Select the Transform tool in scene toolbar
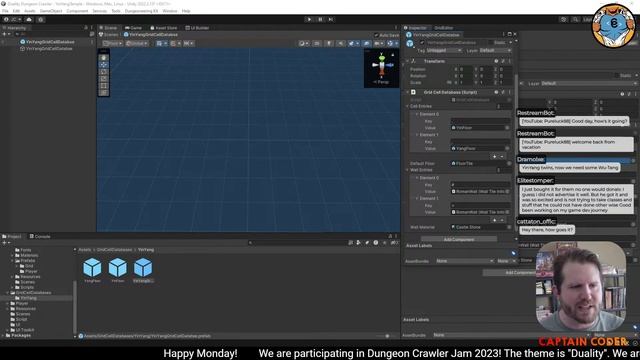The image size is (640, 360). point(104,92)
